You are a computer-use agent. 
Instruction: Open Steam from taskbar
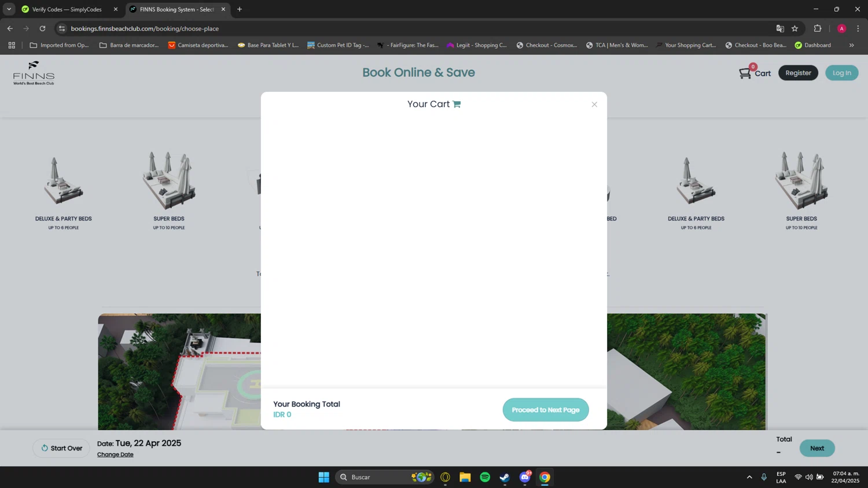(505, 477)
